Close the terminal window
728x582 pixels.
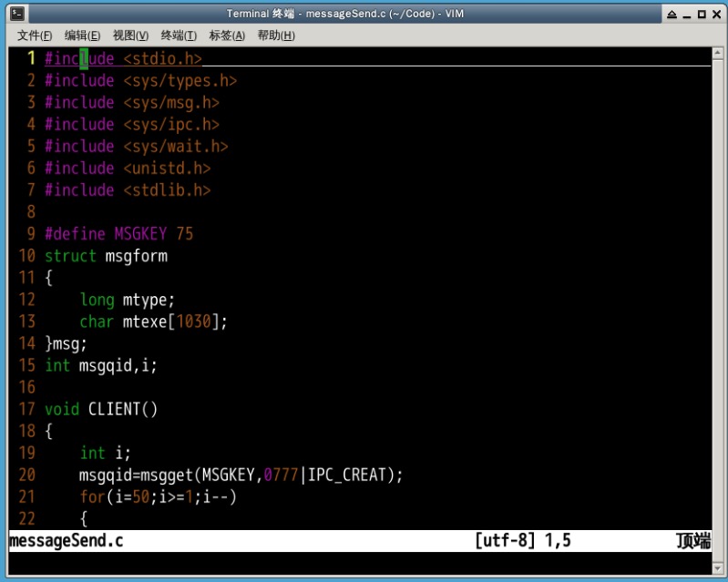pos(715,15)
